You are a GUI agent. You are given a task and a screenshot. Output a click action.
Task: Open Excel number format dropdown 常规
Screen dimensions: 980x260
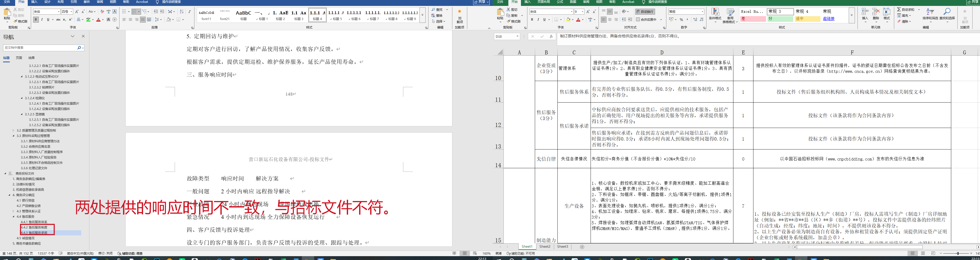pos(702,12)
